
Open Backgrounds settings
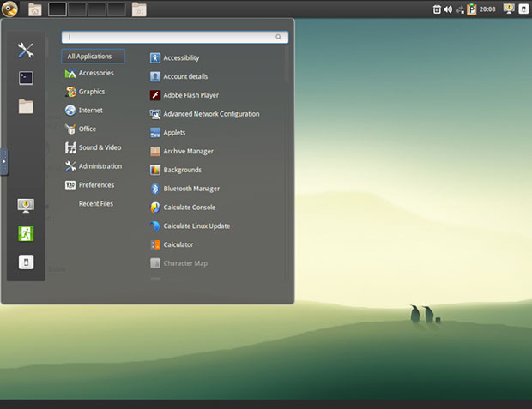coord(176,170)
